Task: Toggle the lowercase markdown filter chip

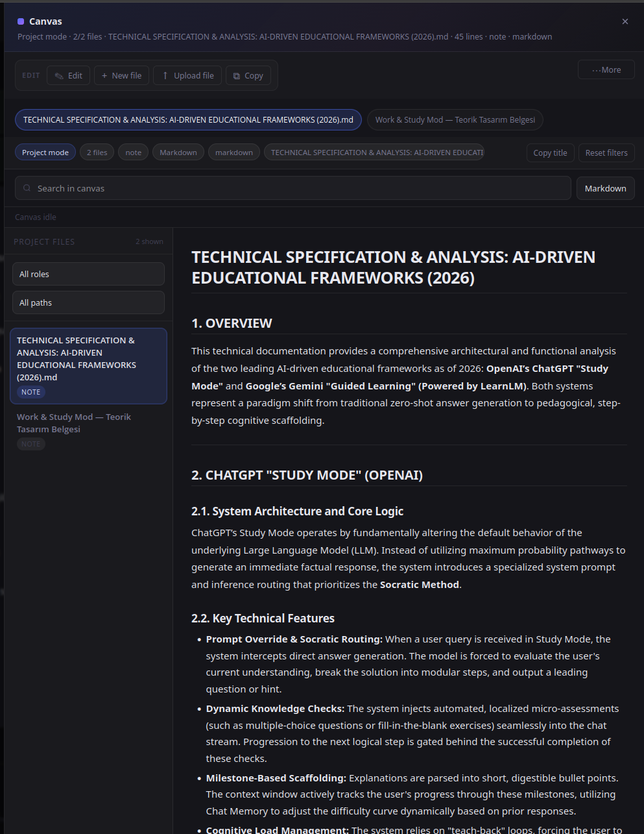Action: coord(234,152)
